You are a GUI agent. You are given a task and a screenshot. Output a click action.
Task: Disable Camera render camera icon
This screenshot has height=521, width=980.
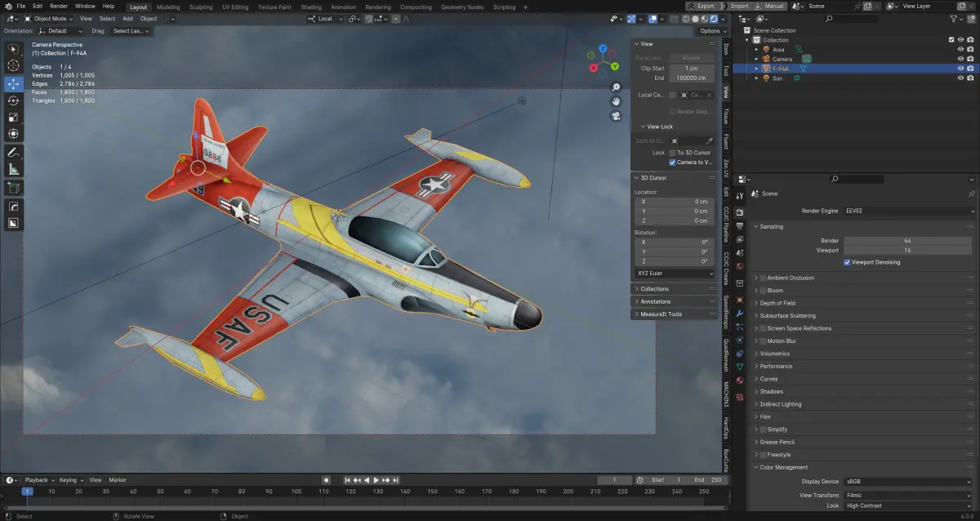[970, 59]
